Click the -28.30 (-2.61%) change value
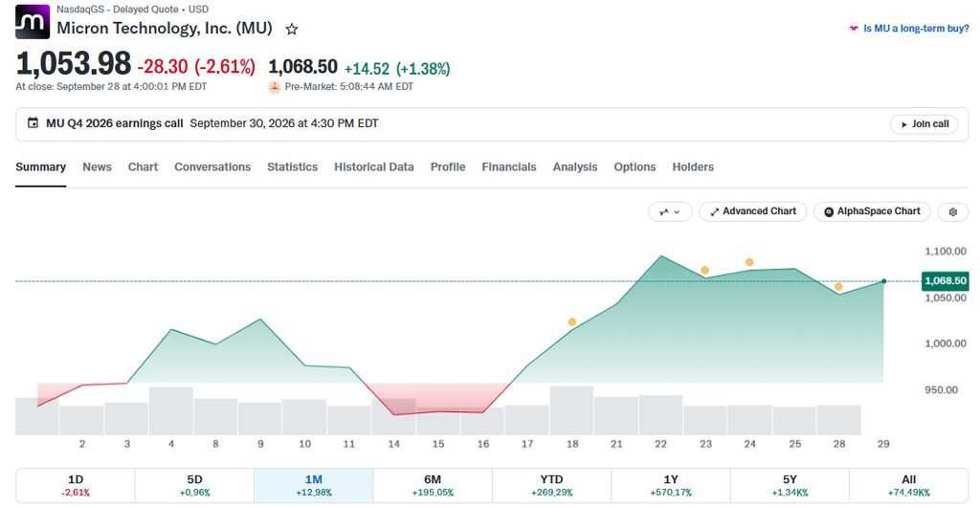Image resolution: width=980 pixels, height=507 pixels. (x=196, y=66)
